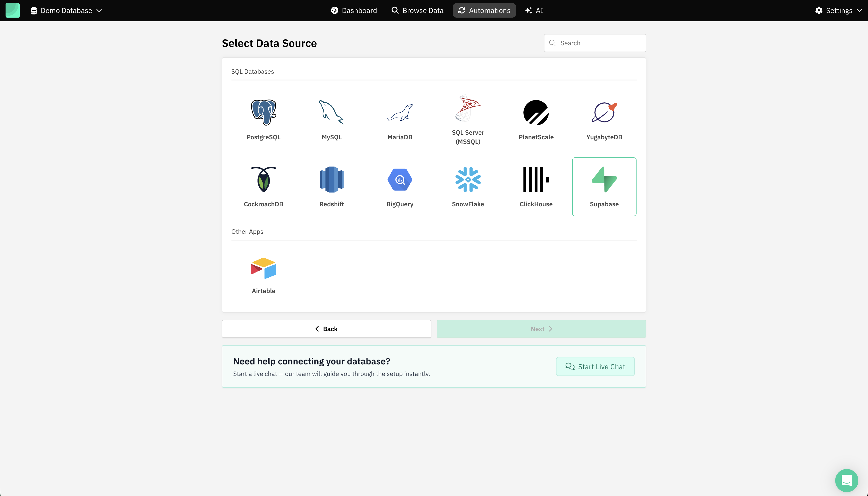
Task: Select the Redshift data source icon
Action: [331, 180]
